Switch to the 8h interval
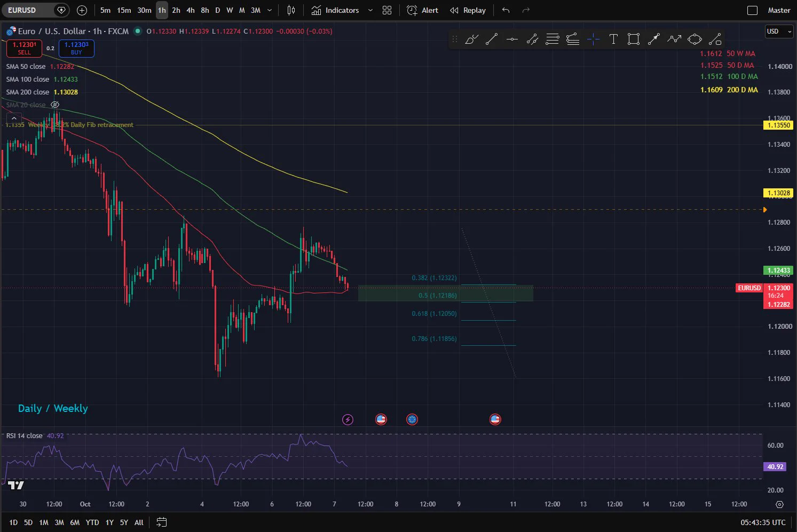 tap(205, 10)
